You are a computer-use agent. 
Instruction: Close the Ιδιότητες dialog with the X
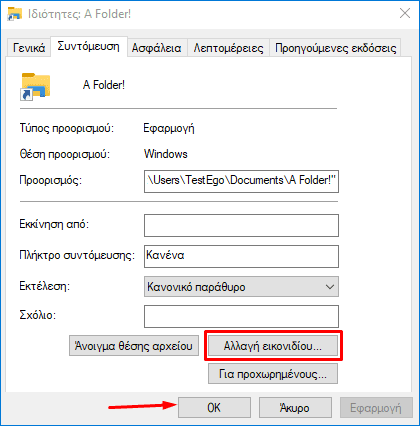point(405,14)
